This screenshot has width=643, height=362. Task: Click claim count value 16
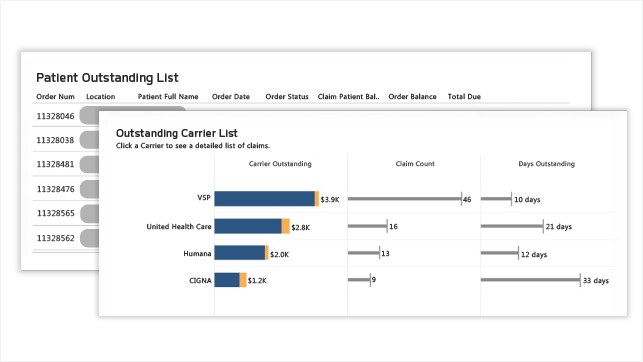[x=393, y=226]
